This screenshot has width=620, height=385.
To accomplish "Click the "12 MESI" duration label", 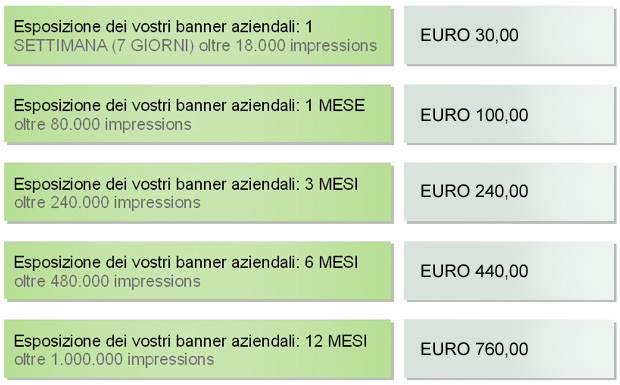I will (336, 341).
